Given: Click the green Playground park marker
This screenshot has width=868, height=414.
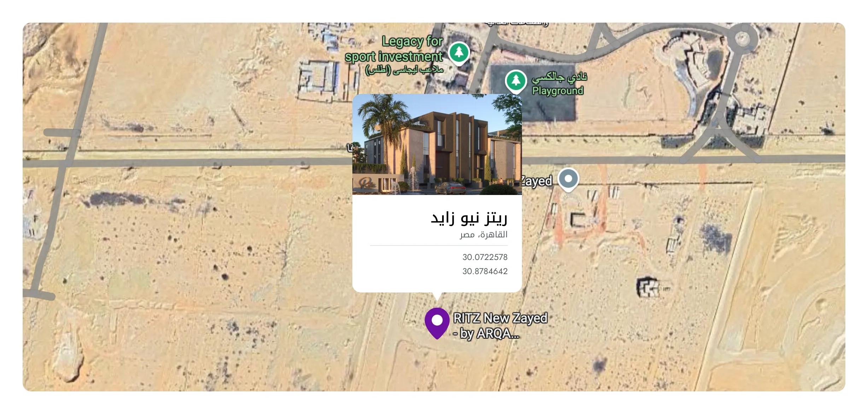Looking at the screenshot, I should (516, 81).
